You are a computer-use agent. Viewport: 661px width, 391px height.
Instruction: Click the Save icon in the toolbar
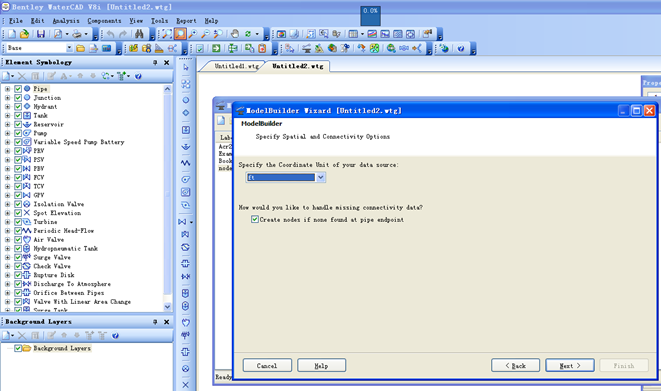pos(40,34)
